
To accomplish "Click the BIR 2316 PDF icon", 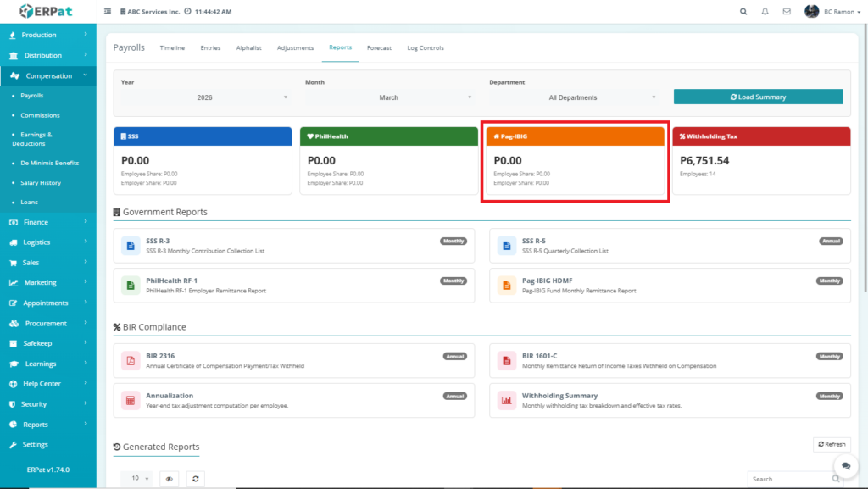I will [x=131, y=361].
